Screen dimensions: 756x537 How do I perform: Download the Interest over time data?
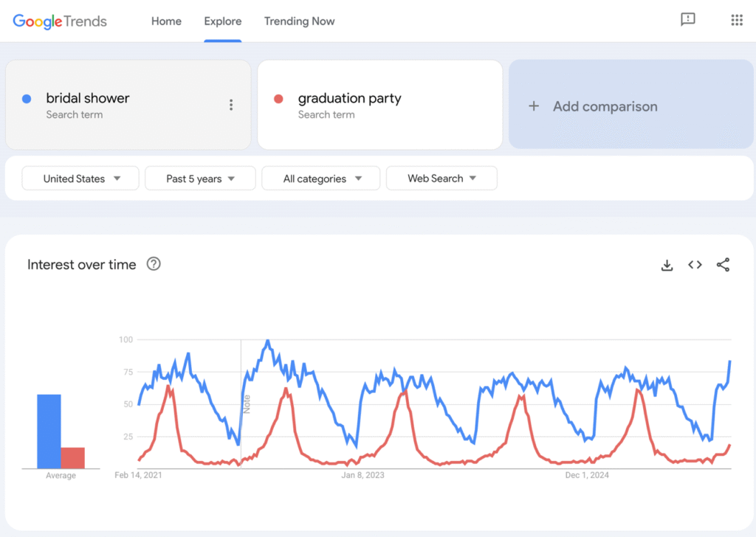[x=667, y=264]
